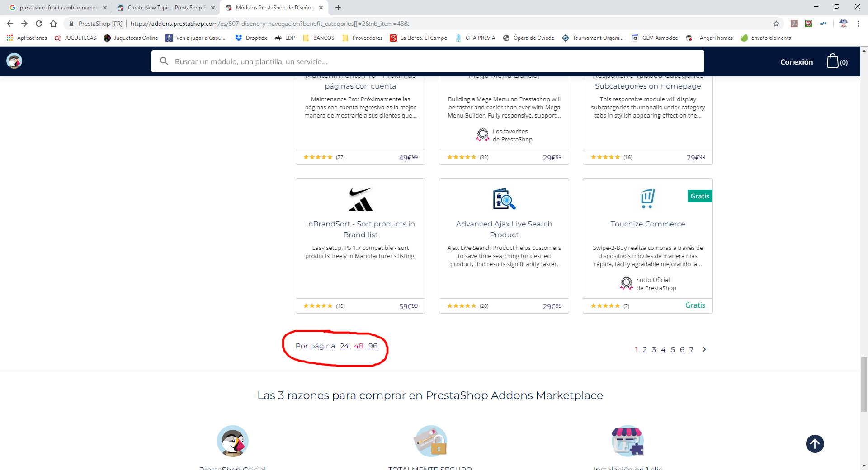The image size is (868, 470).
Task: Click the PrestaShop puffin logo in header
Action: (14, 61)
